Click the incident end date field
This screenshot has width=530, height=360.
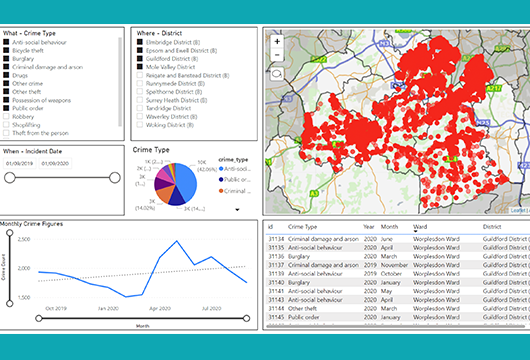point(55,163)
